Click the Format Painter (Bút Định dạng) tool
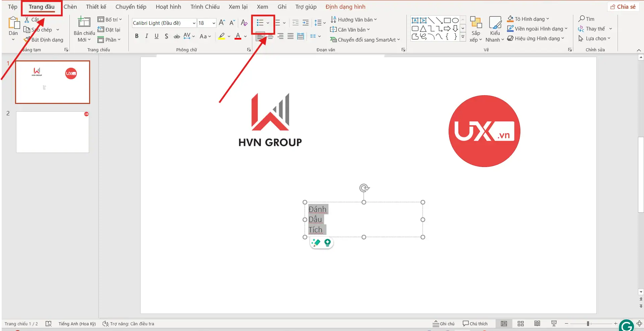The height and width of the screenshot is (331, 644). tap(44, 40)
